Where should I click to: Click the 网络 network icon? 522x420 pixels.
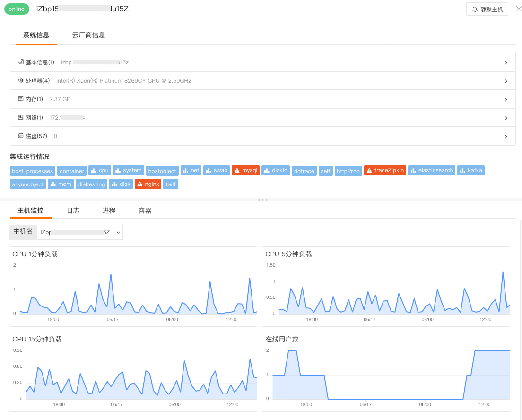pos(21,117)
